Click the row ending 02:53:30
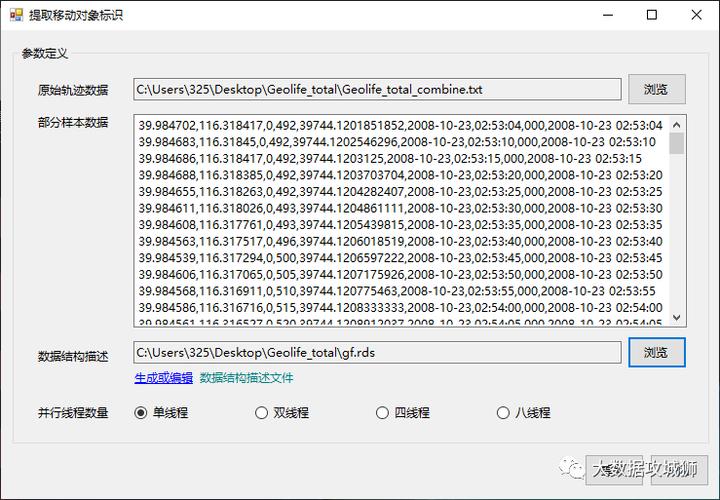Image resolution: width=720 pixels, height=500 pixels. (401, 208)
